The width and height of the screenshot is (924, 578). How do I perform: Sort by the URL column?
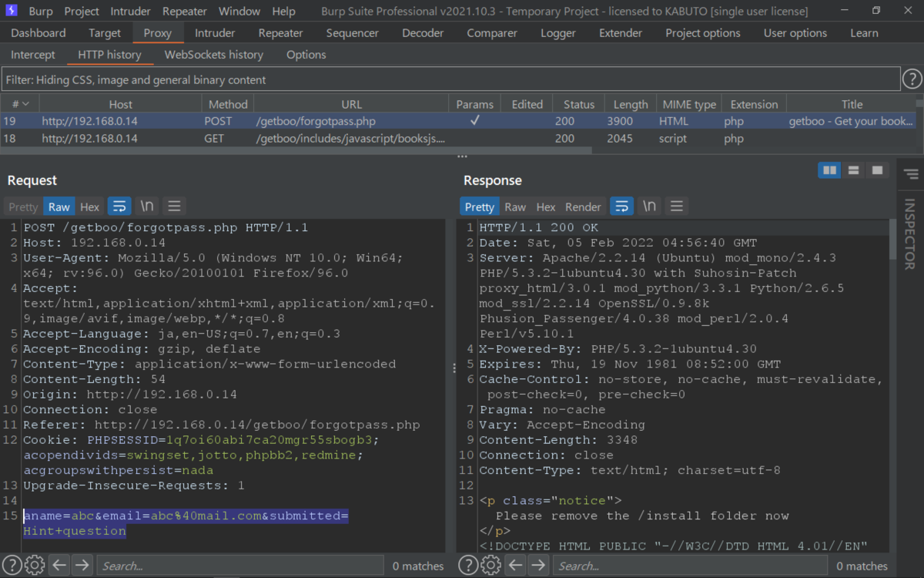point(351,104)
